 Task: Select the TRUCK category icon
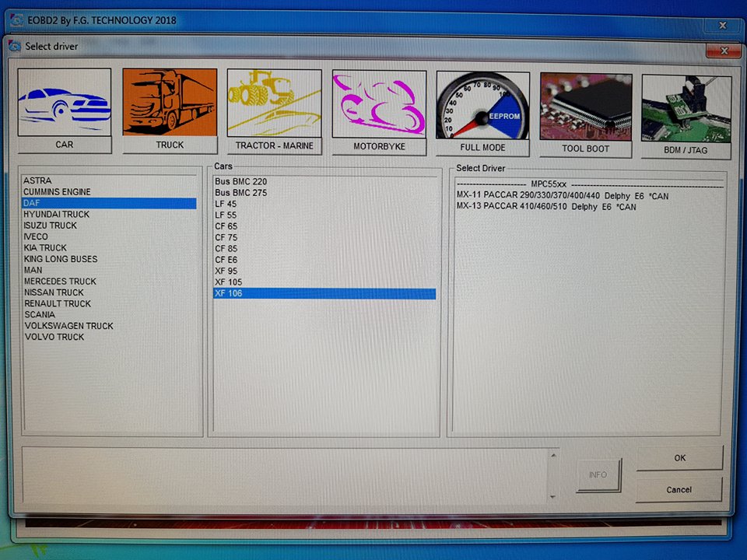[x=170, y=103]
